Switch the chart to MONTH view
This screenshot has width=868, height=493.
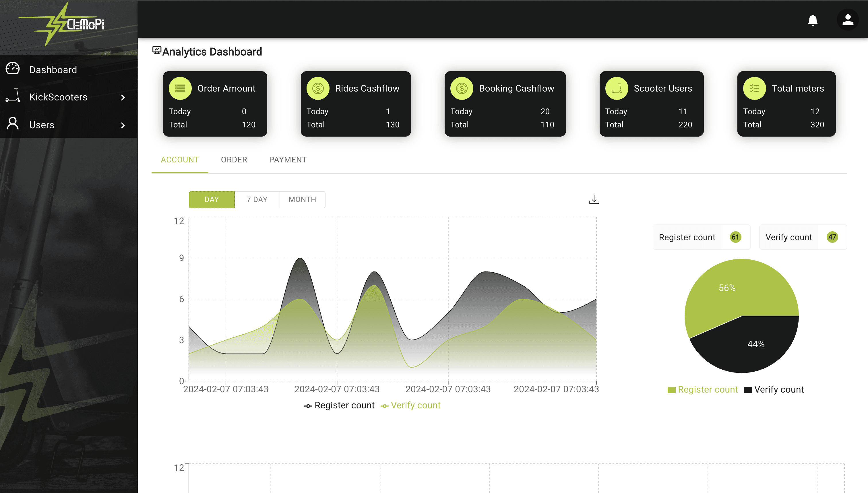pos(302,199)
